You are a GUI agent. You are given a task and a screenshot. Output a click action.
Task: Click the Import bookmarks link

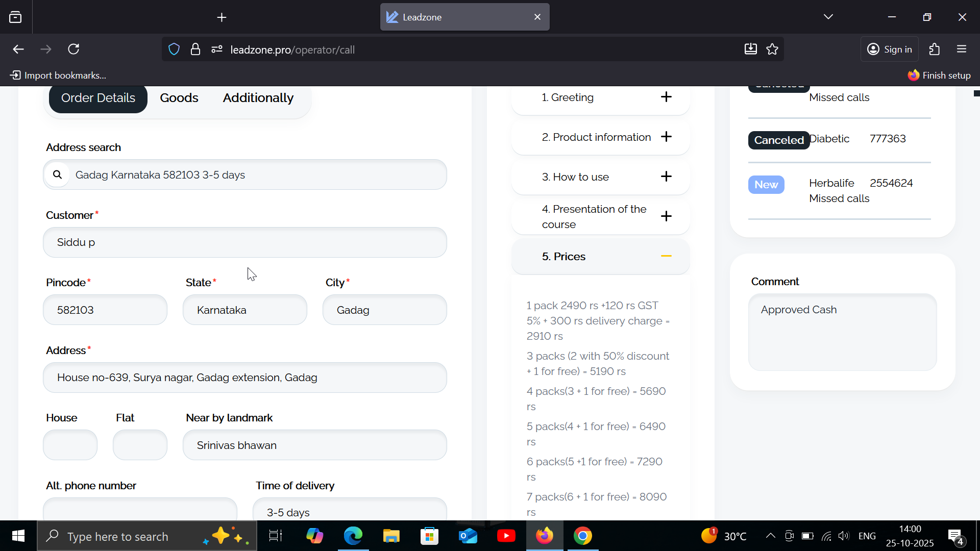click(x=58, y=76)
